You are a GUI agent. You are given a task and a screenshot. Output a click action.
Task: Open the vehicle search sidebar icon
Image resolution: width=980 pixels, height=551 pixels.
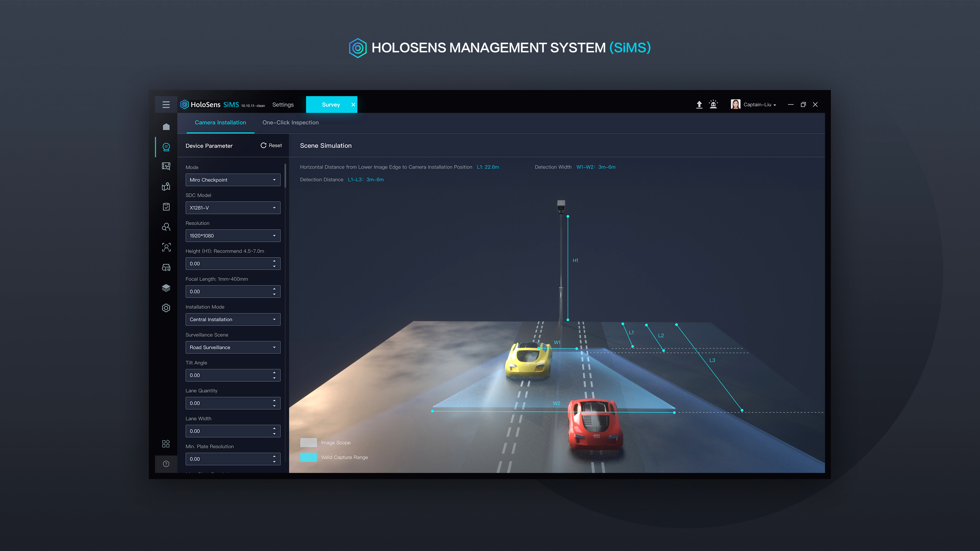point(166,267)
